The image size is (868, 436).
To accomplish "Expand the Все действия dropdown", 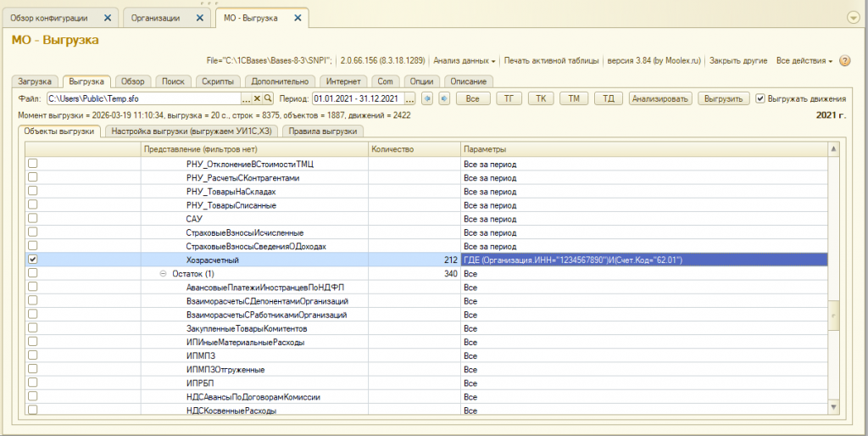I will click(x=804, y=61).
